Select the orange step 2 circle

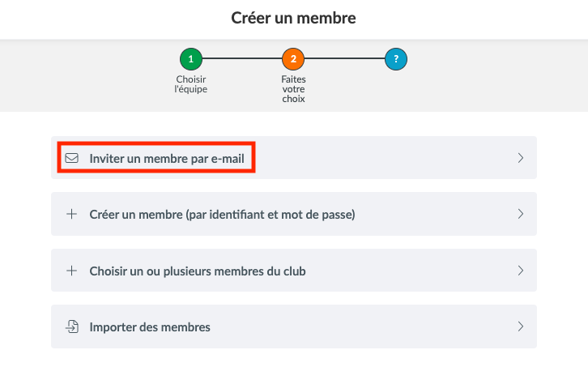click(x=293, y=59)
